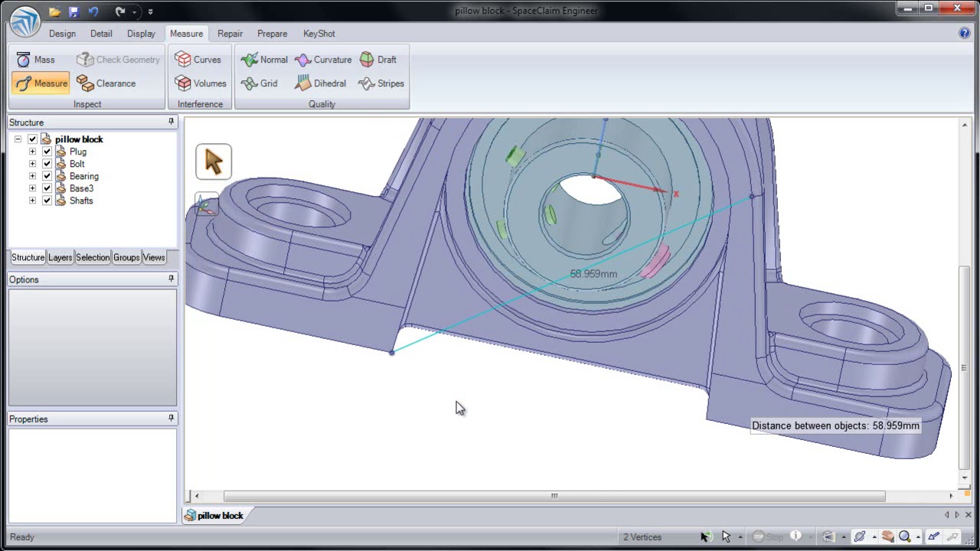Toggle the Bearing component checkbox

click(47, 176)
